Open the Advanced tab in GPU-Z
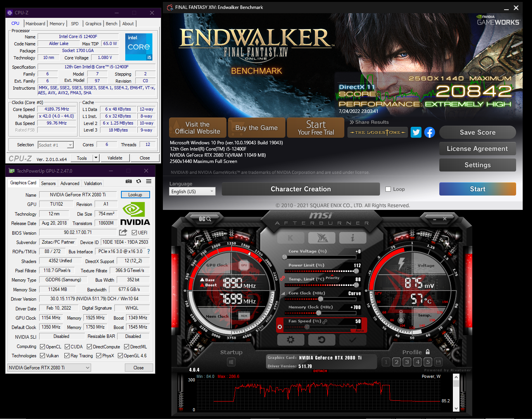The height and width of the screenshot is (419, 532). coord(70,184)
